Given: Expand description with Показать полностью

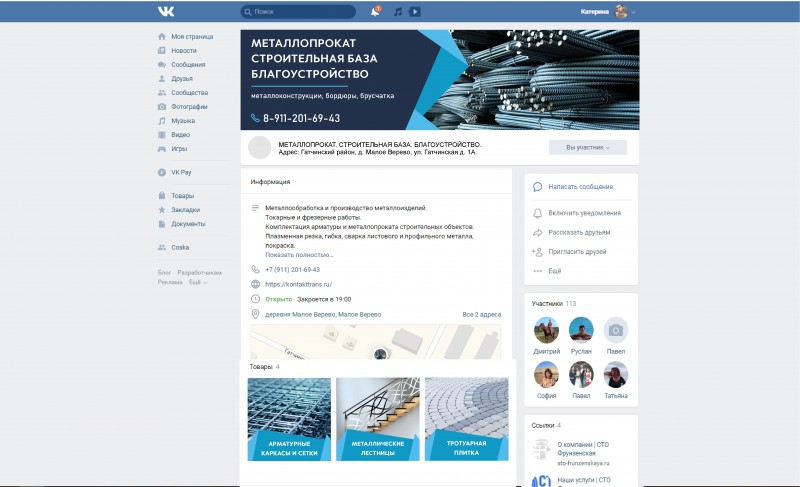Looking at the screenshot, I should point(299,254).
